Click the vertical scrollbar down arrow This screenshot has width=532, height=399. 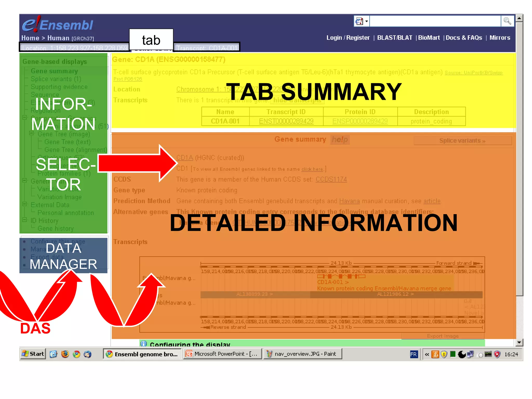point(519,342)
